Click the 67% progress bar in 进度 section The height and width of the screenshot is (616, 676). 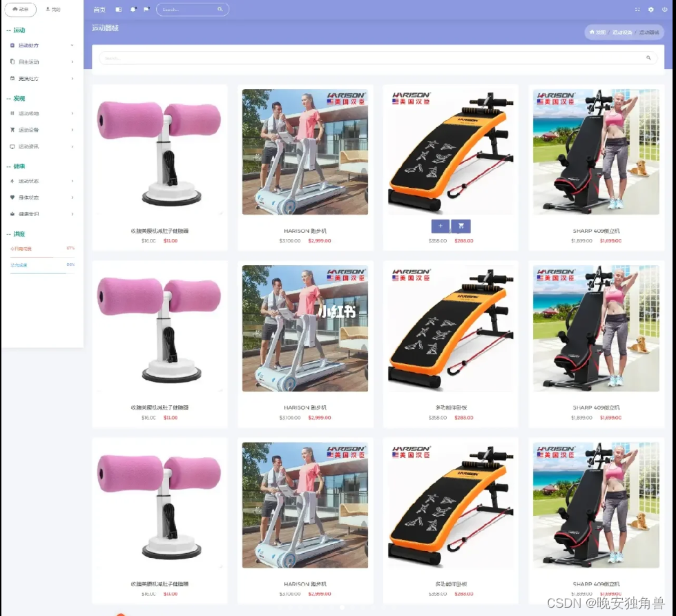(41, 256)
